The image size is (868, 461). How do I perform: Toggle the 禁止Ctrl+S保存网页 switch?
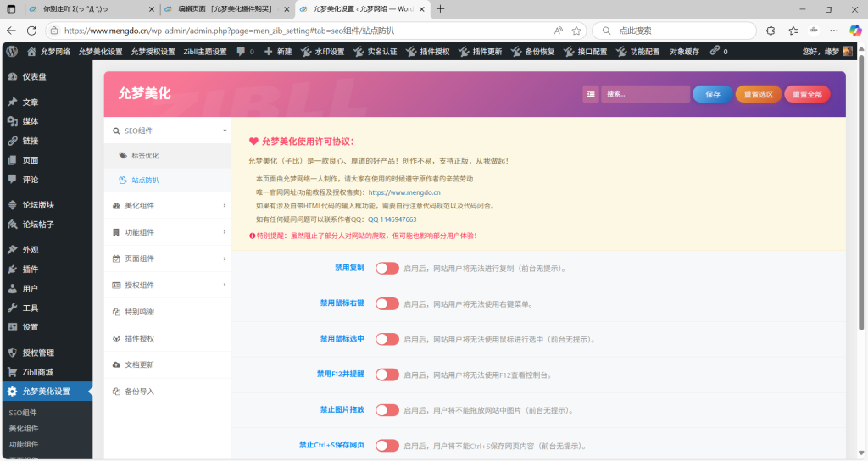click(387, 446)
